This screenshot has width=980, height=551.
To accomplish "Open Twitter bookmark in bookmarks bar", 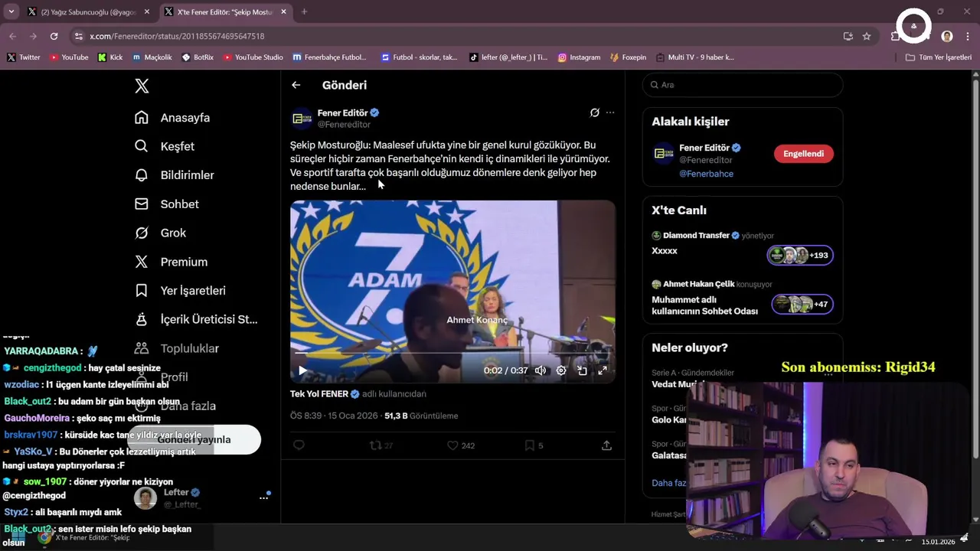I will pos(24,57).
